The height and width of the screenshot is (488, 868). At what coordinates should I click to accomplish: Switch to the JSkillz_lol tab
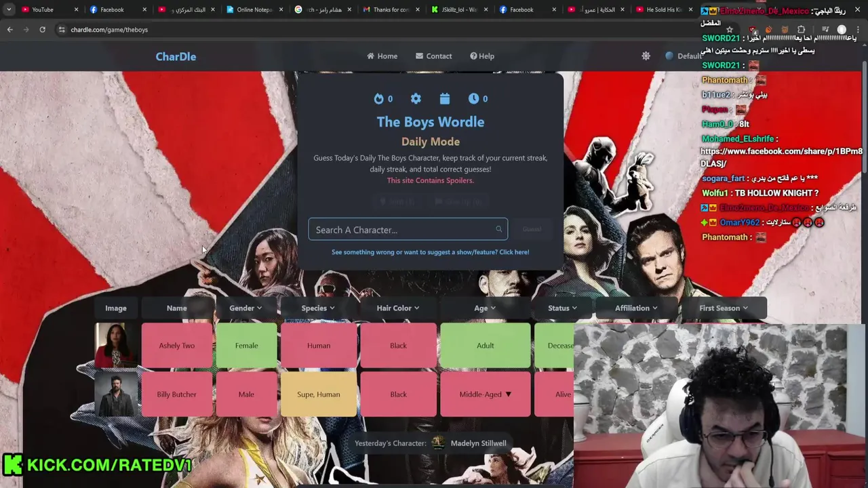tap(458, 9)
